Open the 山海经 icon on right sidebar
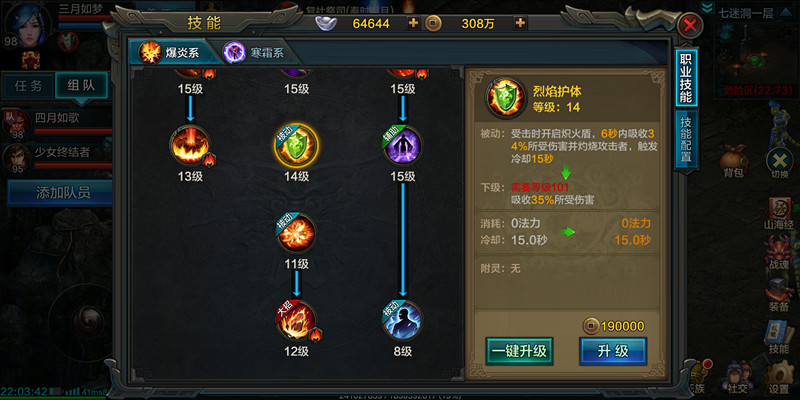This screenshot has width=800, height=400. click(x=778, y=213)
